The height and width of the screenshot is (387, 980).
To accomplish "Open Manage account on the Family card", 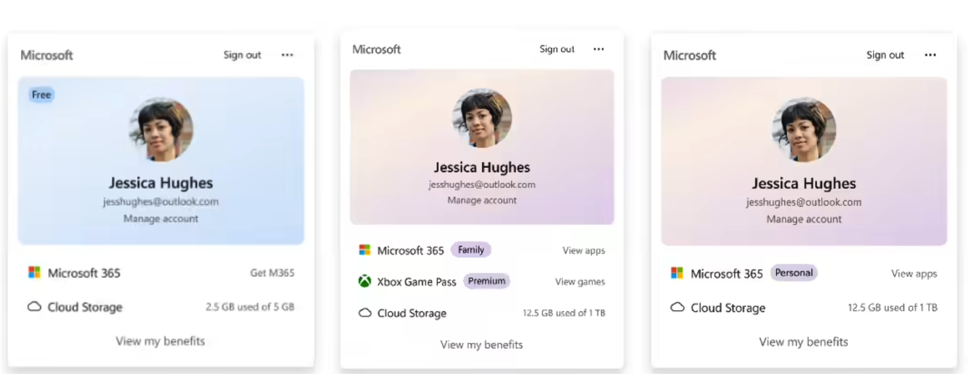I will 482,201.
